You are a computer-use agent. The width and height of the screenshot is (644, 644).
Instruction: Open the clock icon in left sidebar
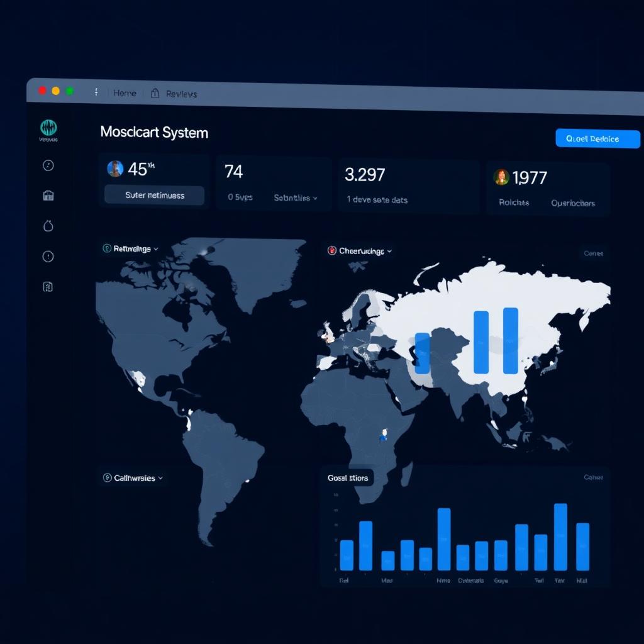coord(48,165)
